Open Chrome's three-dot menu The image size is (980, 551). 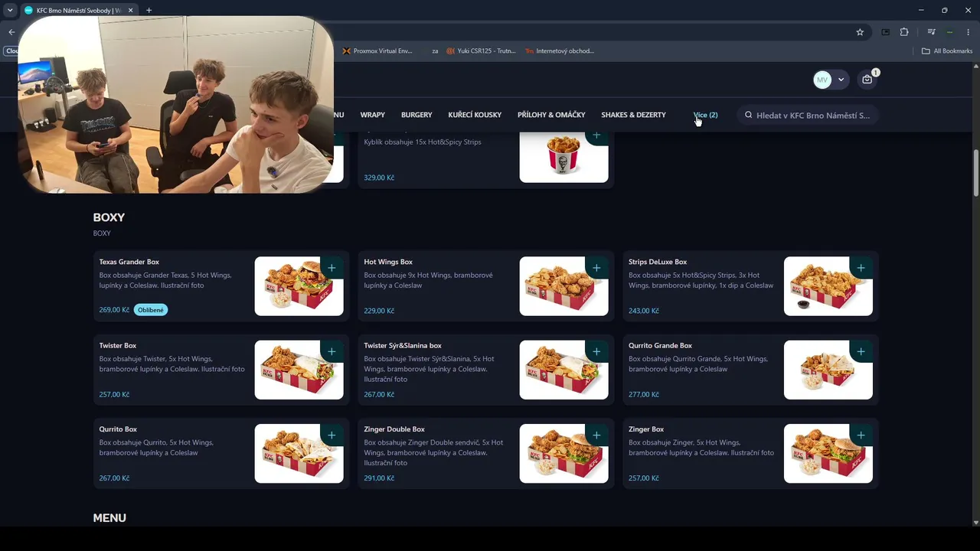(x=969, y=32)
